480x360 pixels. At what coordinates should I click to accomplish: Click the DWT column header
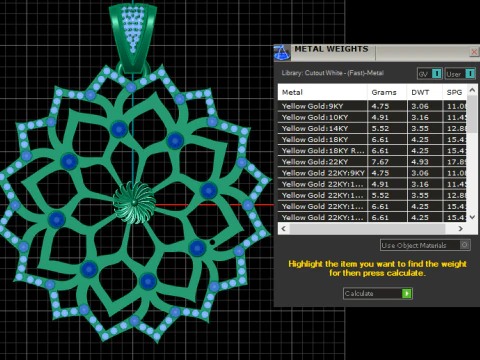[425, 92]
